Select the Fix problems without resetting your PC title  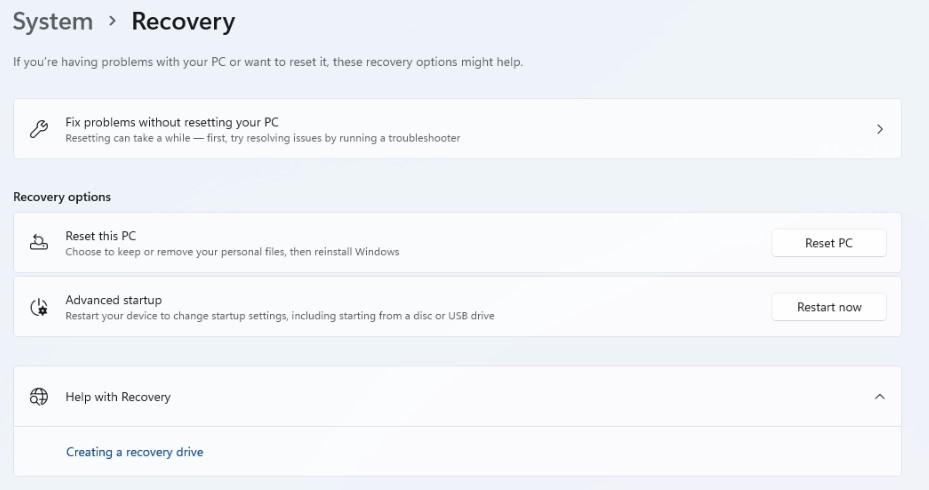[x=171, y=122]
